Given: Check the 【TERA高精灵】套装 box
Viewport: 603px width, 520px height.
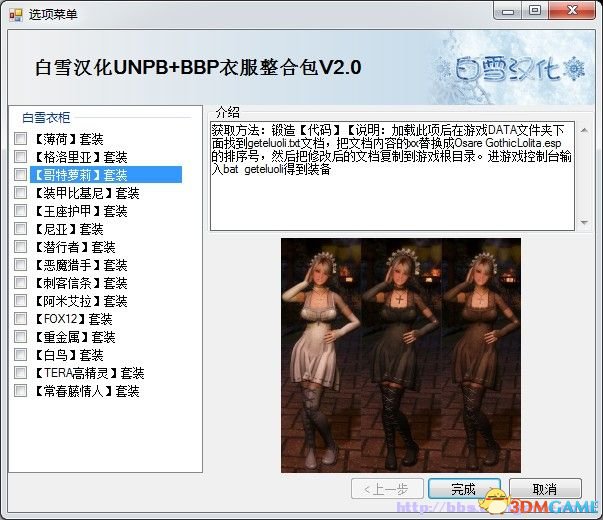Looking at the screenshot, I should pyautogui.click(x=20, y=373).
